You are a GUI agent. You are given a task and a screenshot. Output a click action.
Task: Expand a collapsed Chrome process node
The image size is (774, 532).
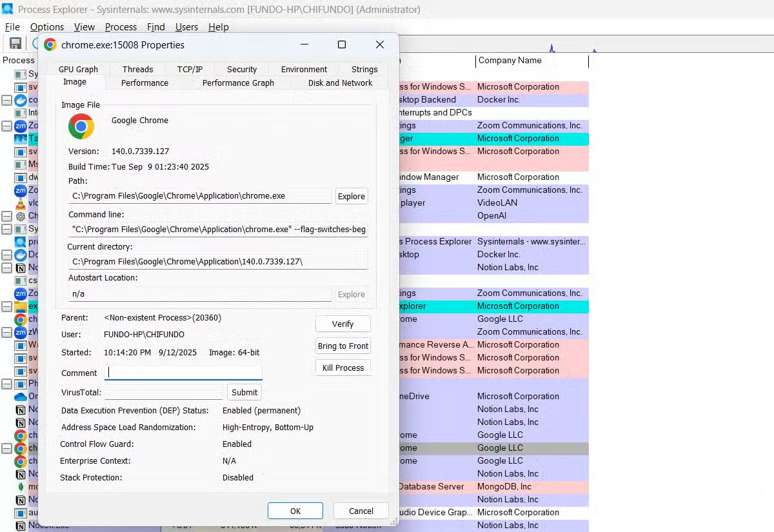coord(6,448)
